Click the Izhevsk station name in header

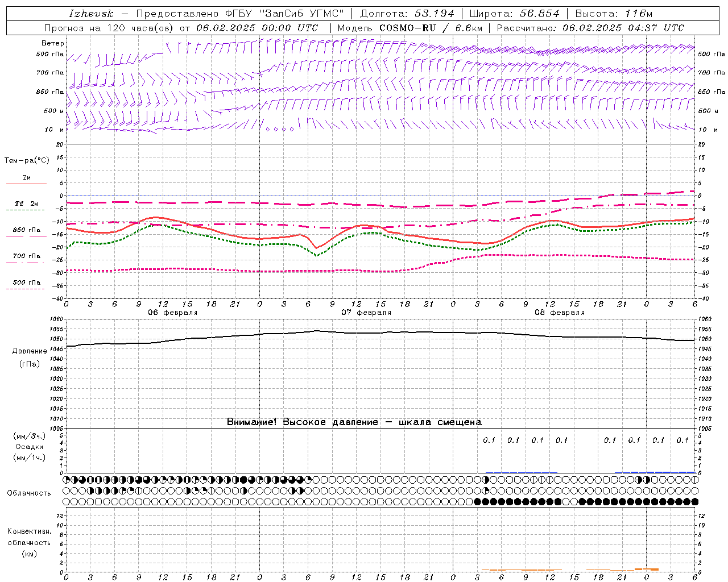coord(91,14)
